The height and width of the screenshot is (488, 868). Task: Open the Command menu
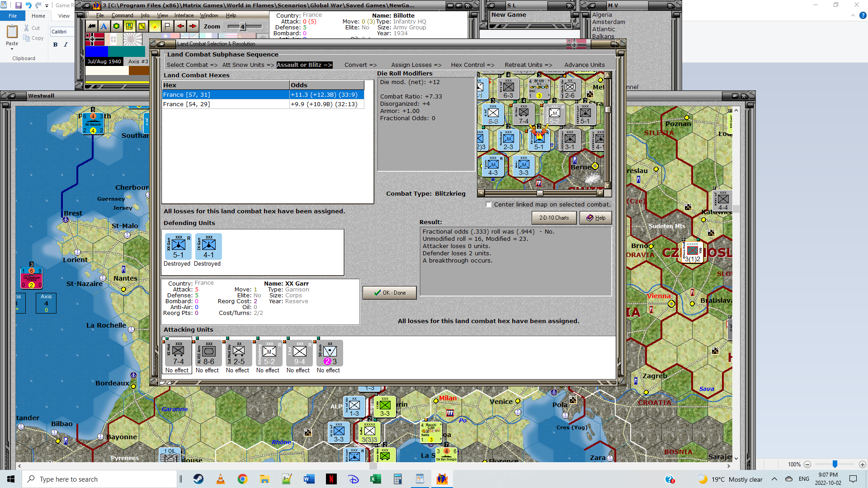pos(122,15)
